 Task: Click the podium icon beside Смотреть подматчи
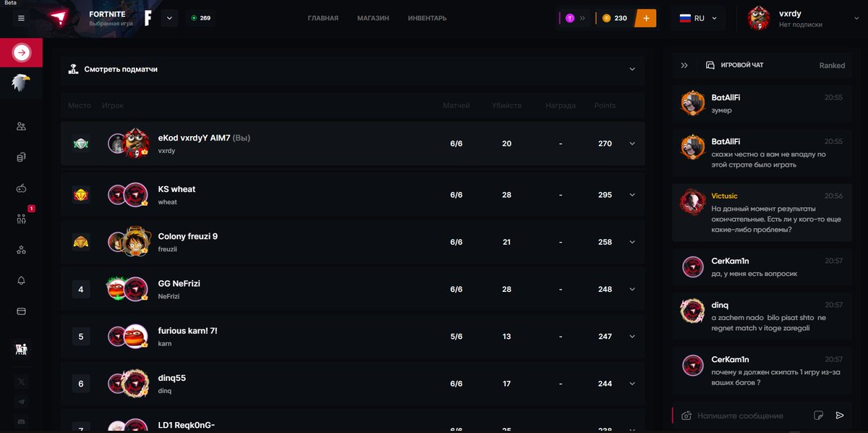tap(73, 70)
